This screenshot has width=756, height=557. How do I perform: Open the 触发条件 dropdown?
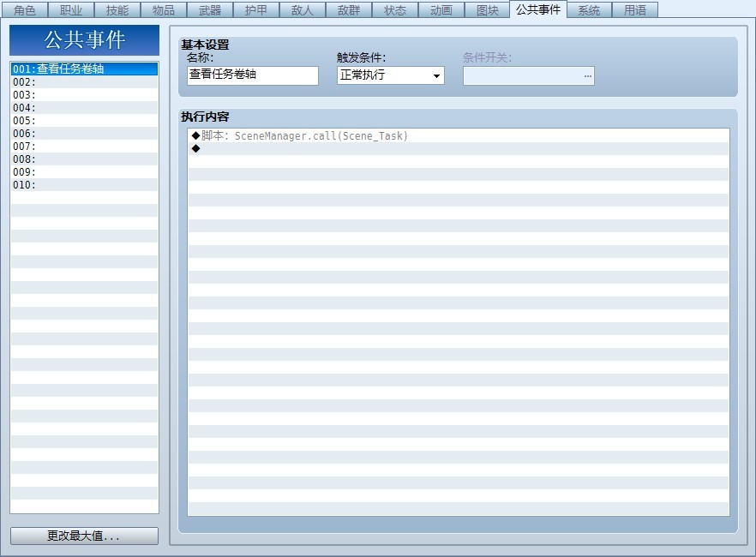(x=391, y=75)
